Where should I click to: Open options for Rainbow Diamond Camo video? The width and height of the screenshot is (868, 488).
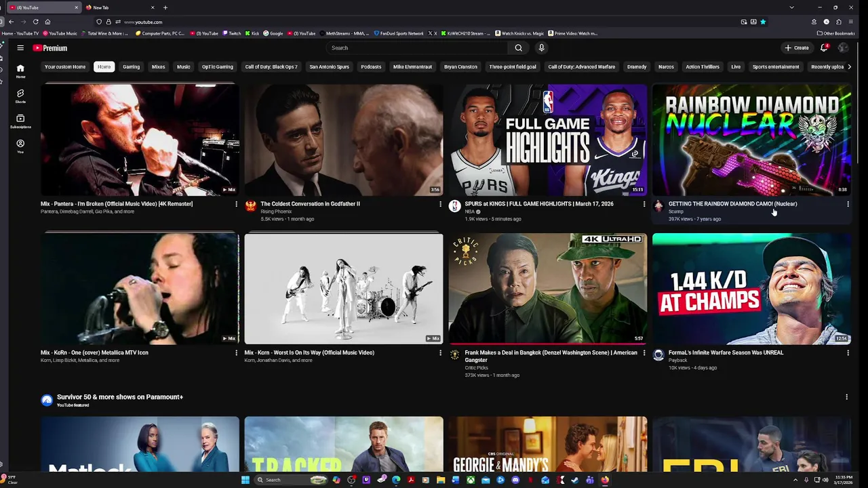point(848,204)
